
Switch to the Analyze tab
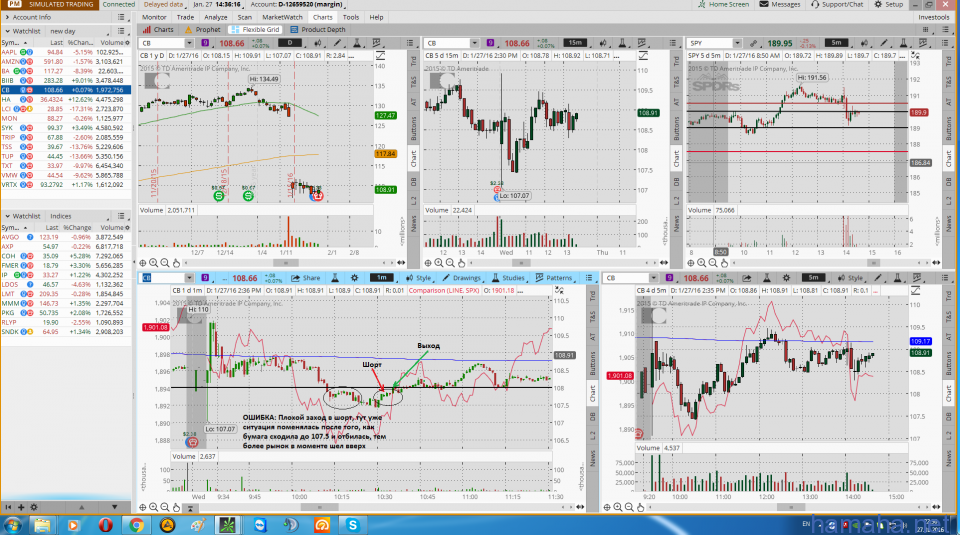pyautogui.click(x=216, y=17)
